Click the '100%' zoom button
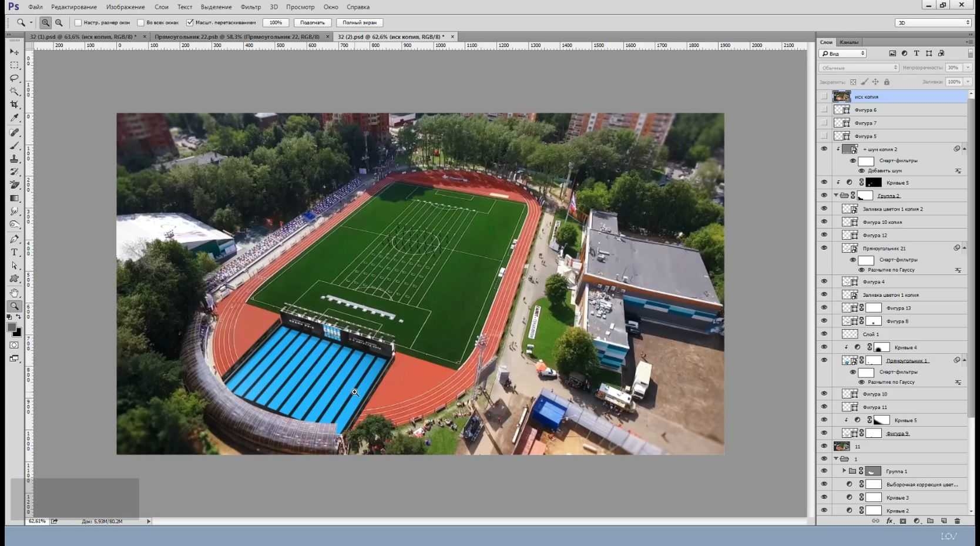The width and height of the screenshot is (980, 546). click(x=276, y=23)
